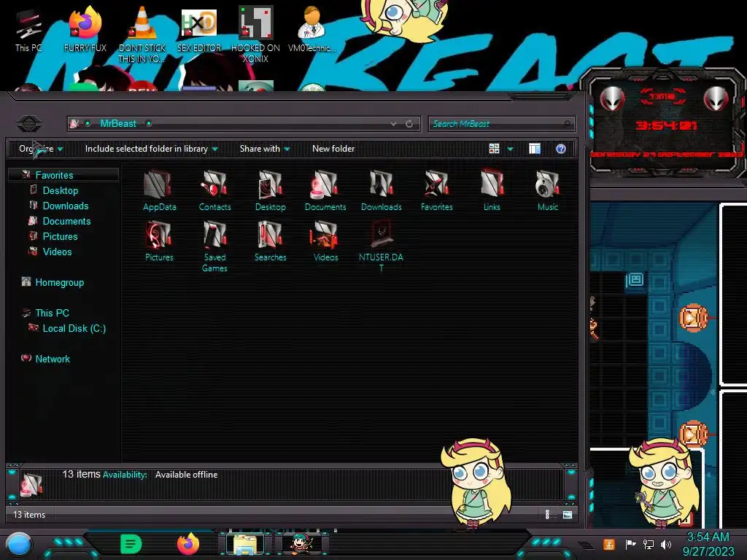Click the Available offline status text

[186, 475]
